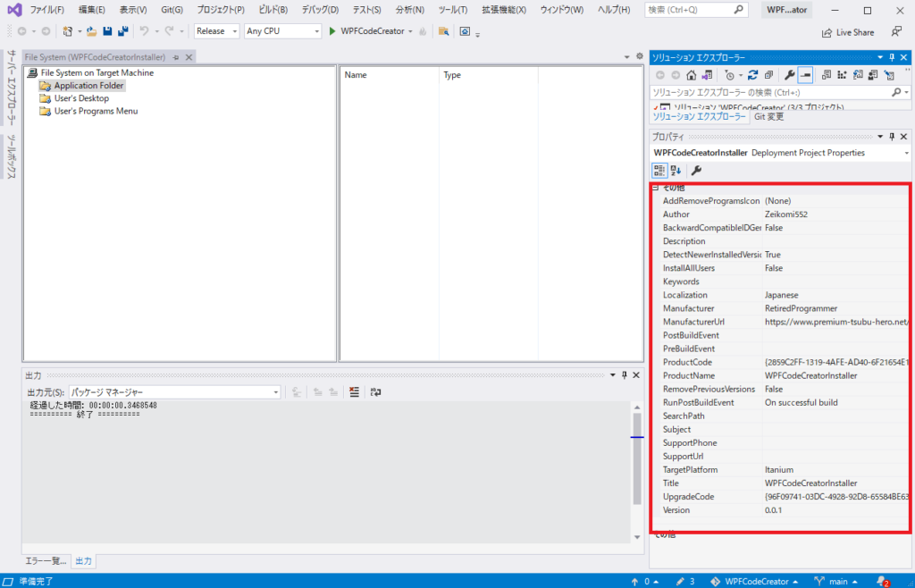
Task: Click the Visual Studio search box (Ctrl+Q)
Action: [x=696, y=10]
